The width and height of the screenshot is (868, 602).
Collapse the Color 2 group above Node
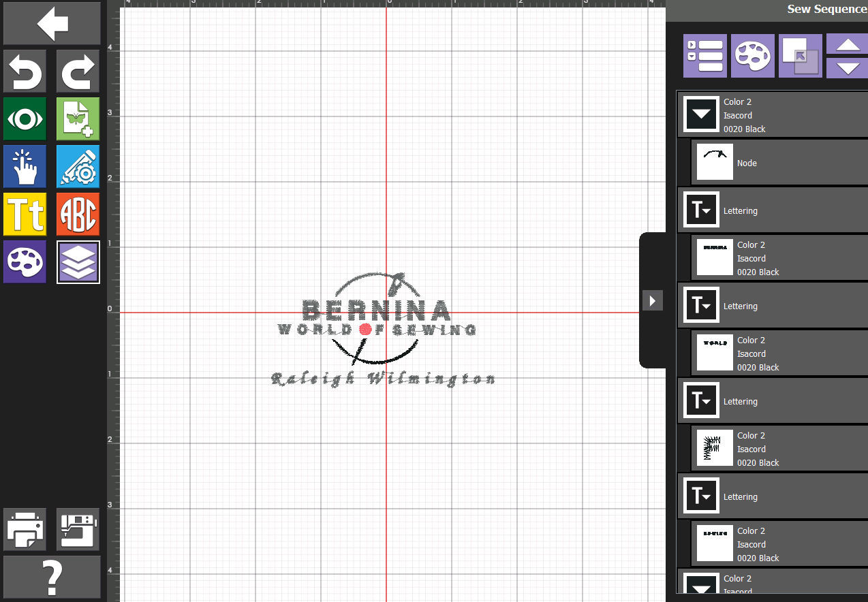[x=701, y=115]
